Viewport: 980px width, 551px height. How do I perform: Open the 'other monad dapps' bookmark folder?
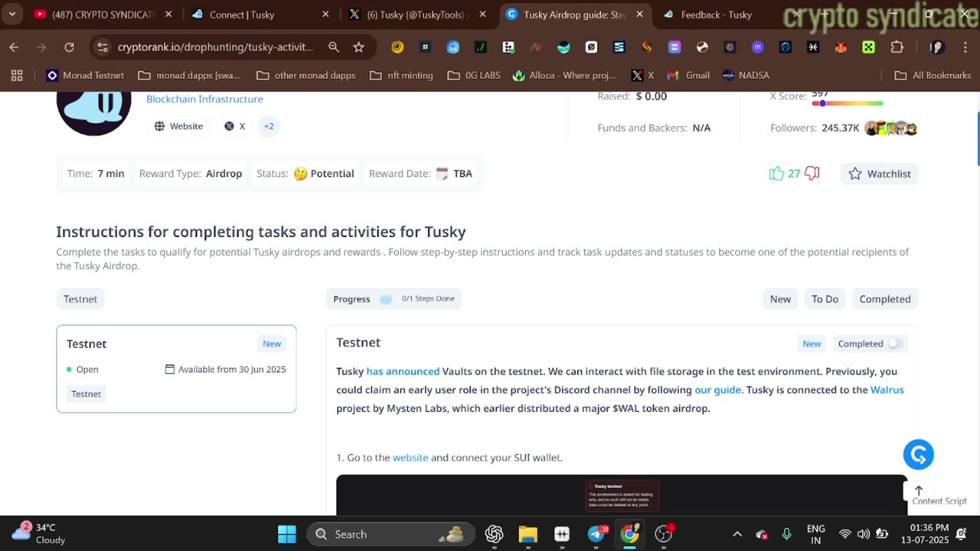tap(306, 75)
